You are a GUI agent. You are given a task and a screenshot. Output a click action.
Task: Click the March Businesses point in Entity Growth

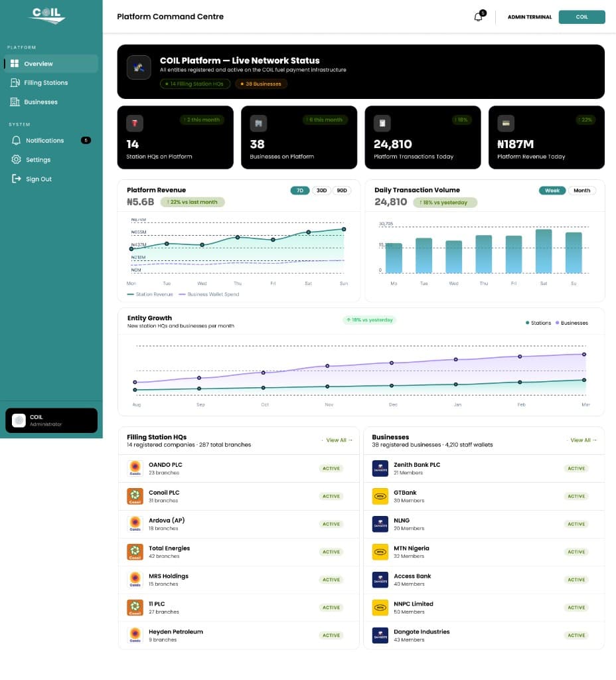(x=584, y=355)
